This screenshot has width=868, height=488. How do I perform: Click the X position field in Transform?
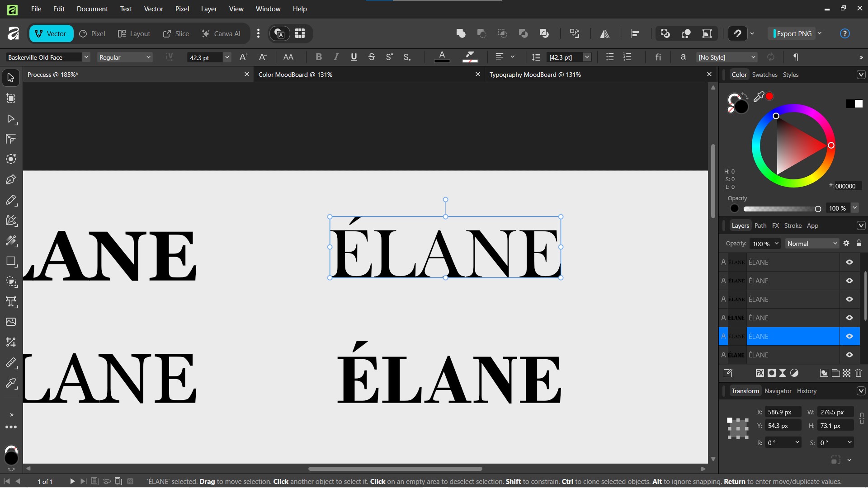783,412
